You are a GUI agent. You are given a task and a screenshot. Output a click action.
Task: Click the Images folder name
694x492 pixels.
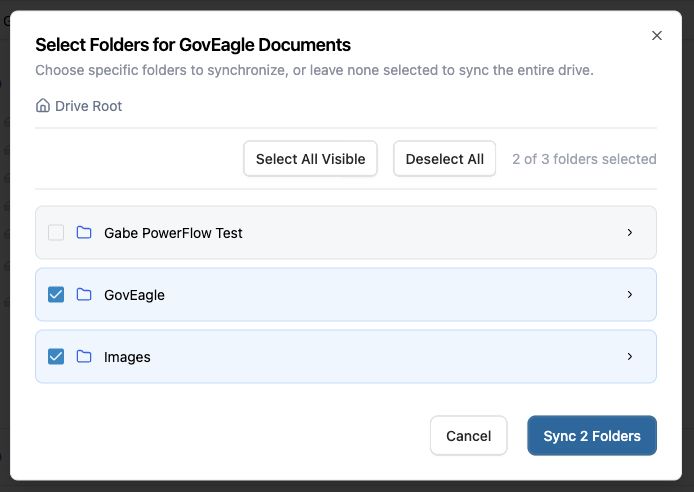(x=127, y=357)
